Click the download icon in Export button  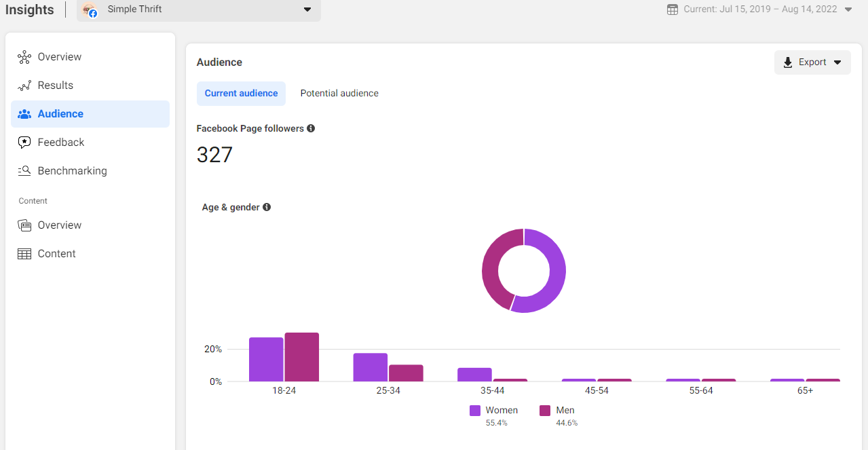(x=788, y=62)
